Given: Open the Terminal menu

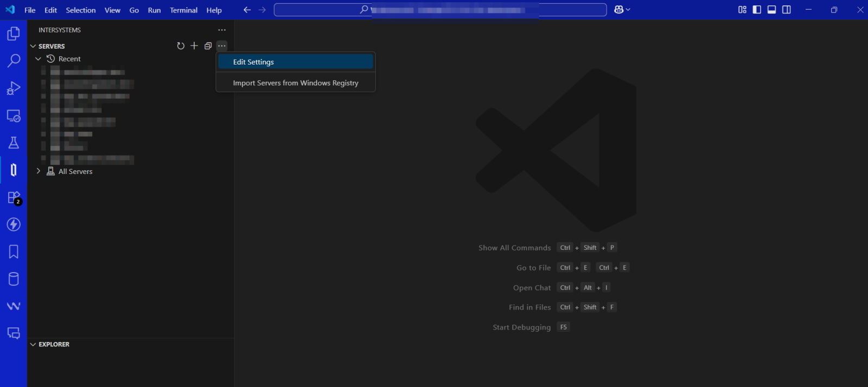Looking at the screenshot, I should 183,10.
